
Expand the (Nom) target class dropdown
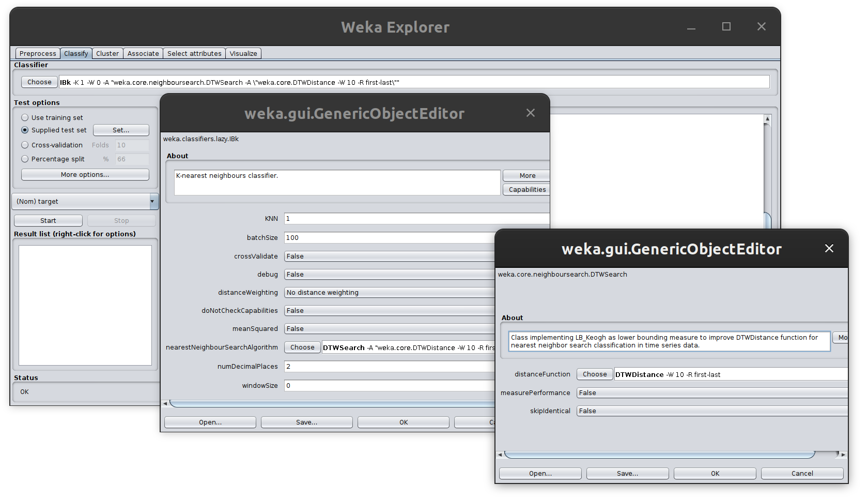[85, 201]
